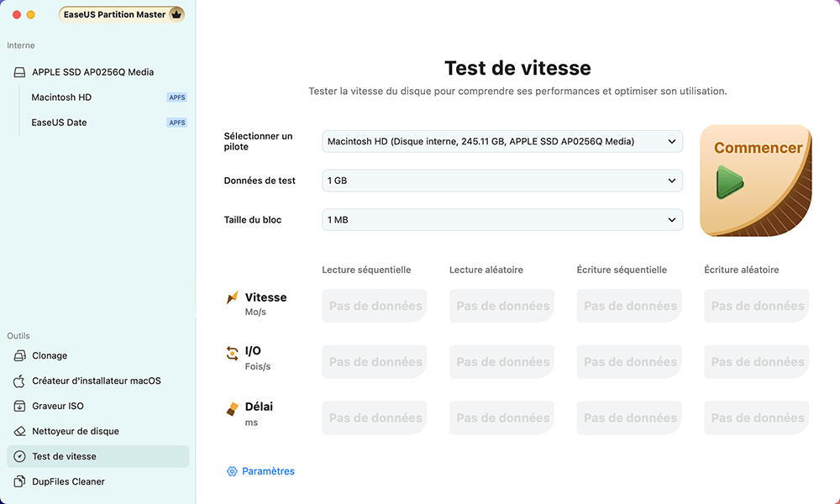Screen dimensions: 840x504
Task: Open Créateur d'installateur macOS
Action: click(x=98, y=381)
